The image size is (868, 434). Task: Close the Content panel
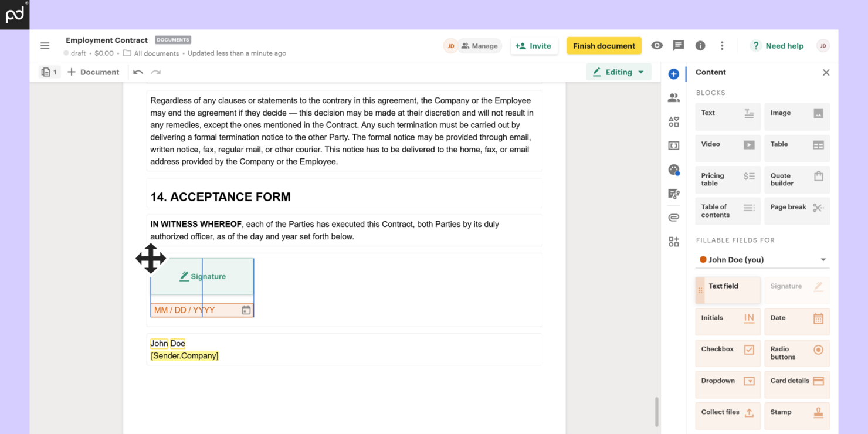click(x=826, y=73)
